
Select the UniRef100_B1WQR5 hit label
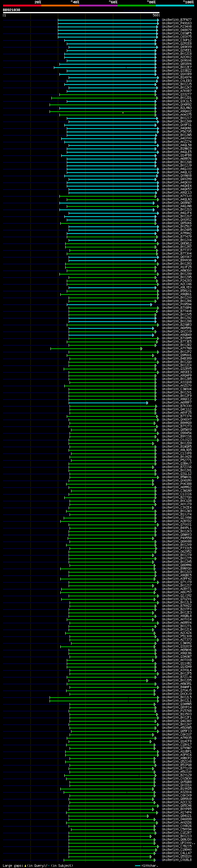coord(177,446)
